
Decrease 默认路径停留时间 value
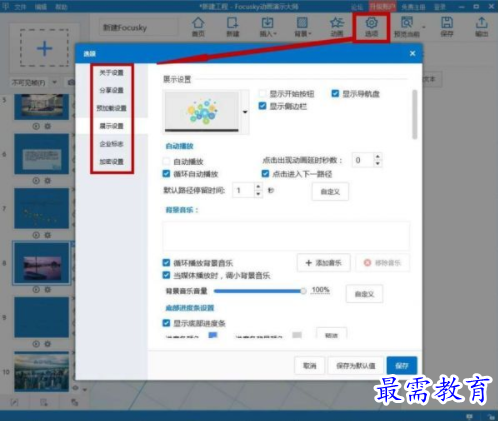coord(258,194)
